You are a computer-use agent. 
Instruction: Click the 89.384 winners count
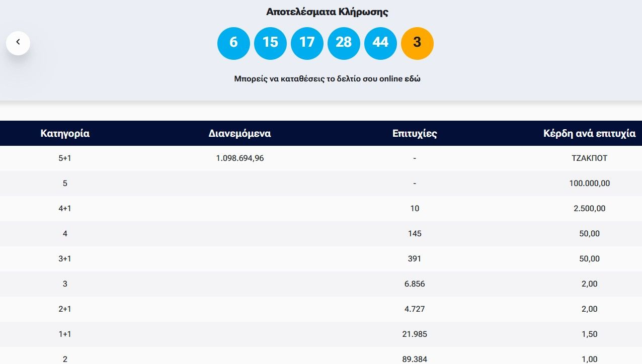[415, 359]
